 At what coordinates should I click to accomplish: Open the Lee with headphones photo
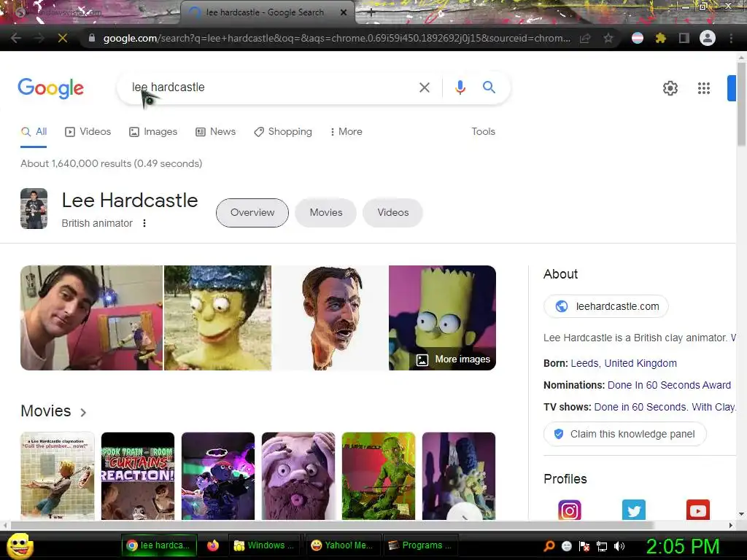tap(91, 318)
